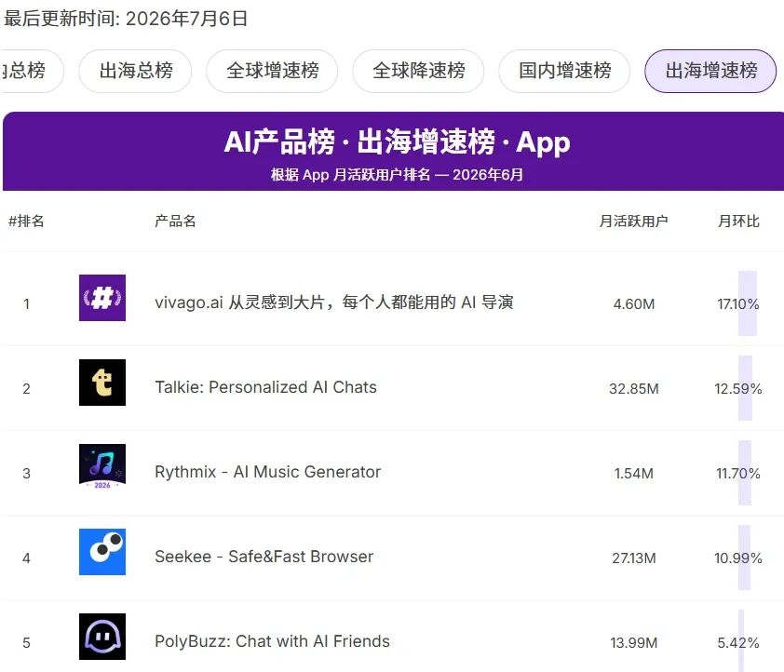Screen dimensions: 784x672
Task: Click the AI产品榜 banner title
Action: (x=397, y=141)
